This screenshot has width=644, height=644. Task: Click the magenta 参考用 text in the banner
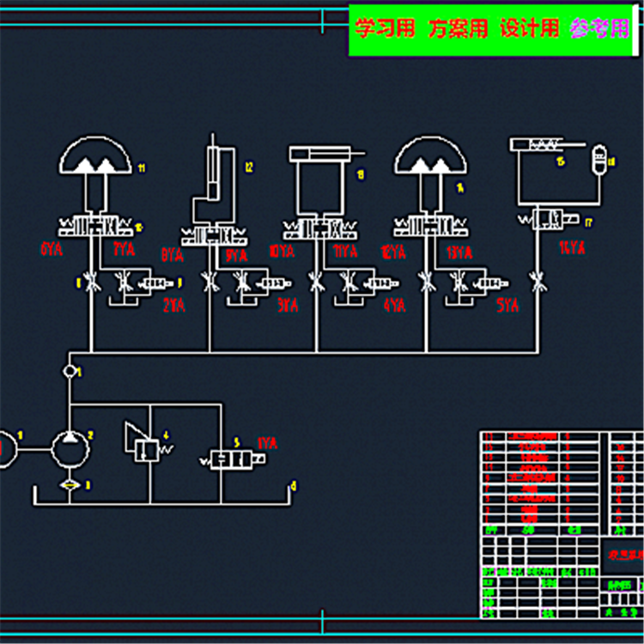pos(599,28)
